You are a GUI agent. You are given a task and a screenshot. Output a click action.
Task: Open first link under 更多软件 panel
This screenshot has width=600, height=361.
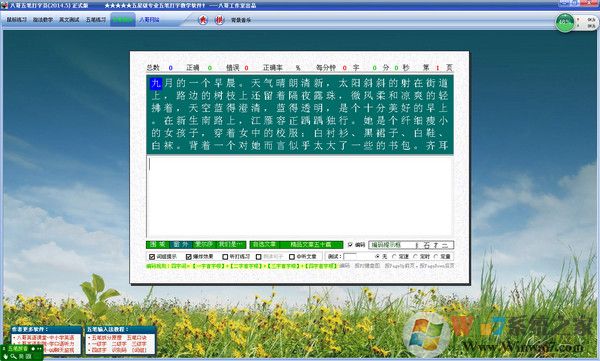[45, 338]
